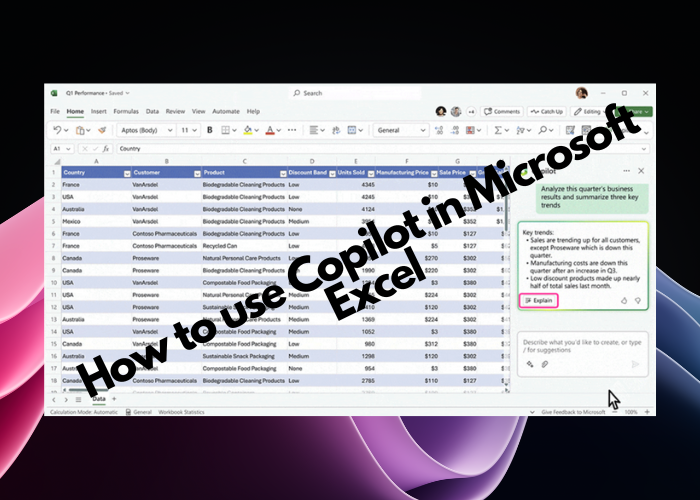Click the Search box in the title bar
This screenshot has height=500, width=700.
[x=356, y=93]
